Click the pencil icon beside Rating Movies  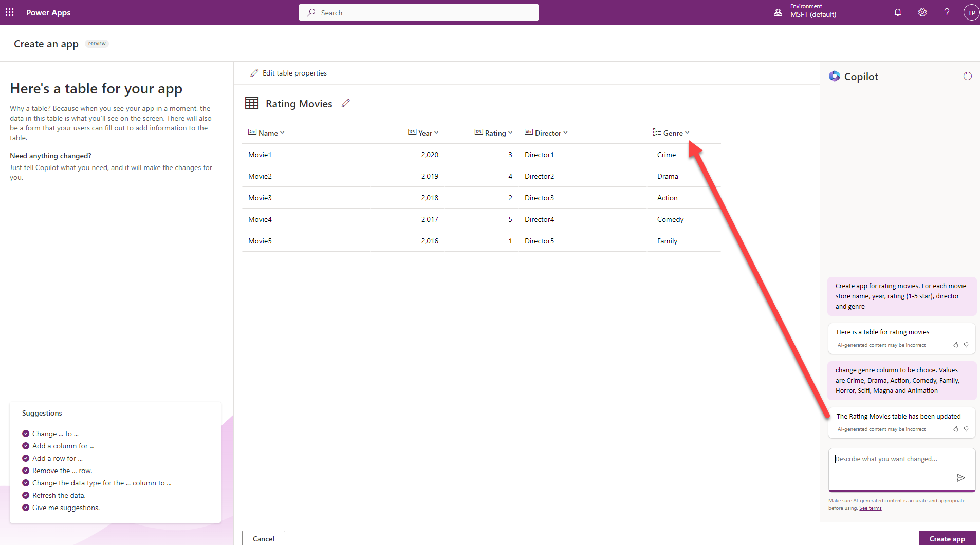click(x=346, y=103)
